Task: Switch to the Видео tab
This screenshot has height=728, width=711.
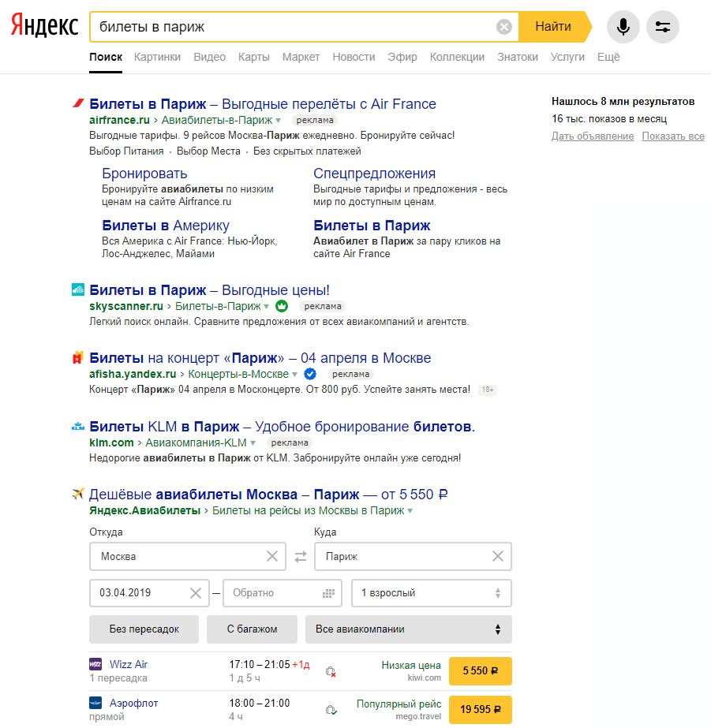Action: tap(209, 57)
